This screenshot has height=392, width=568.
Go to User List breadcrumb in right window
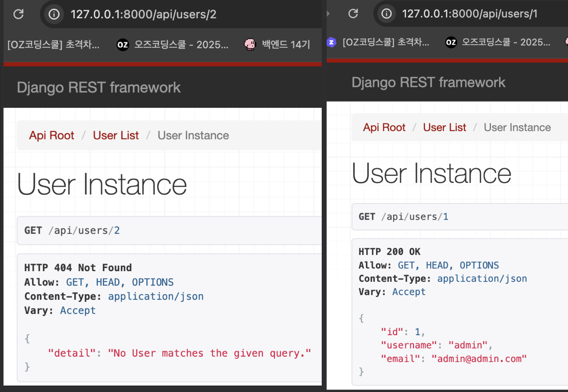[x=445, y=127]
